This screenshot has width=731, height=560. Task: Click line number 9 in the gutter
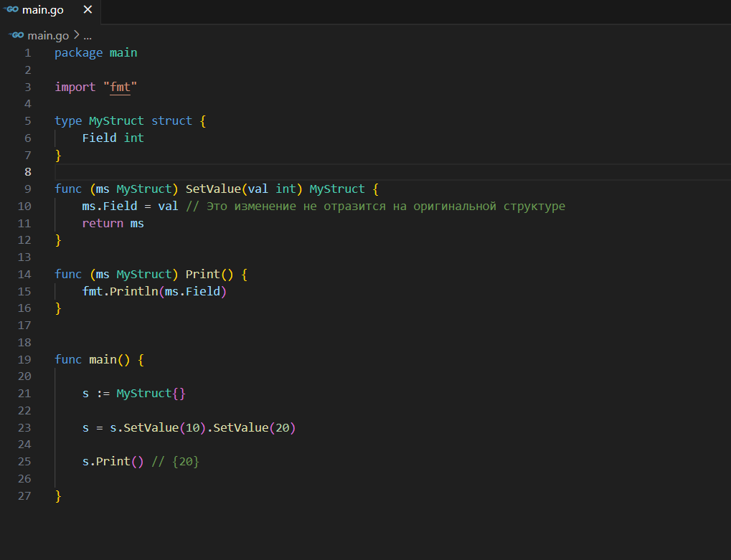pyautogui.click(x=27, y=189)
